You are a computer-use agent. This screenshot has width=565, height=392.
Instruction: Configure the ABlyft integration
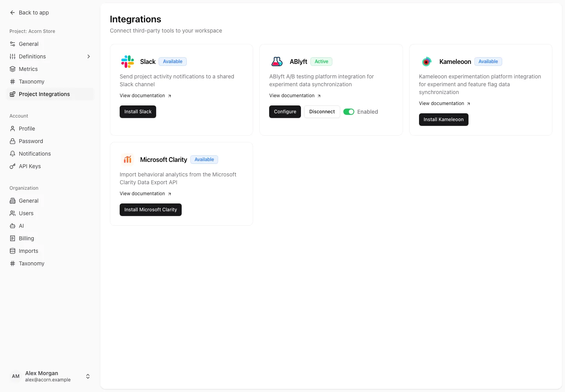[x=285, y=112]
